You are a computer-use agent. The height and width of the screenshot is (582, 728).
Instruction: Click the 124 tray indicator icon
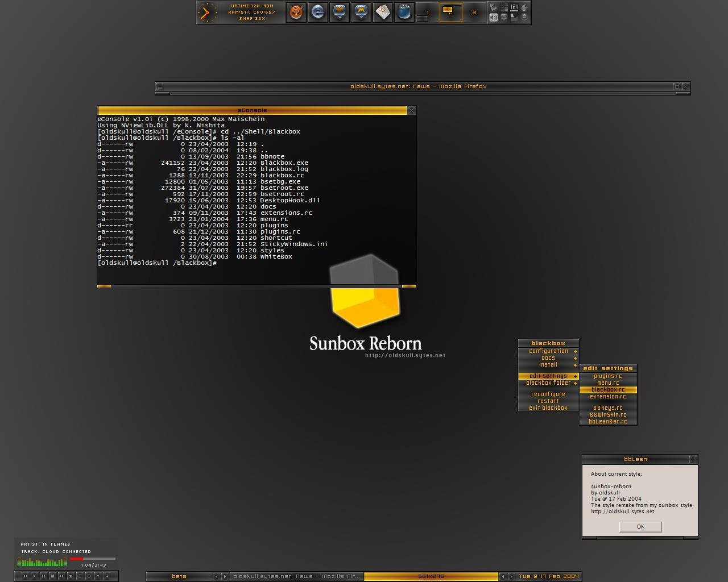pyautogui.click(x=514, y=7)
